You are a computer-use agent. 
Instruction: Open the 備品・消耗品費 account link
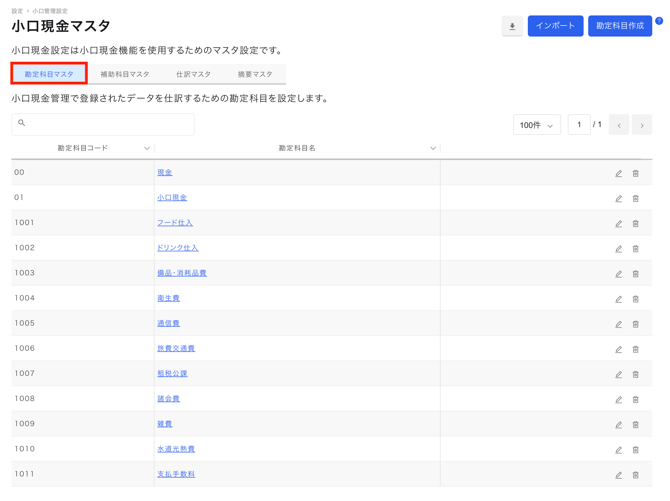[182, 273]
